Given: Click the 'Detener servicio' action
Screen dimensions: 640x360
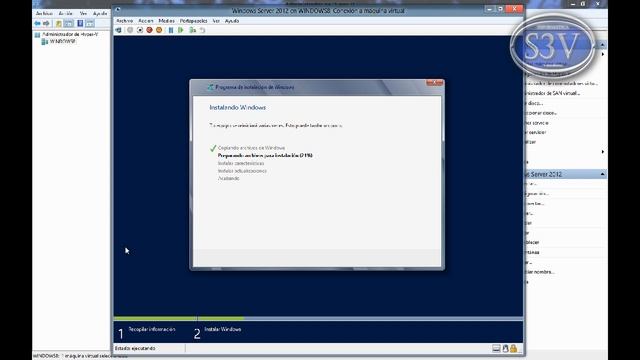Looking at the screenshot, I should pos(537,123).
